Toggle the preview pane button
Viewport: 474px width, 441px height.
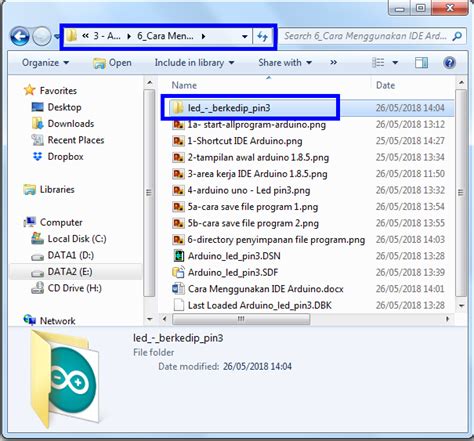coord(421,63)
